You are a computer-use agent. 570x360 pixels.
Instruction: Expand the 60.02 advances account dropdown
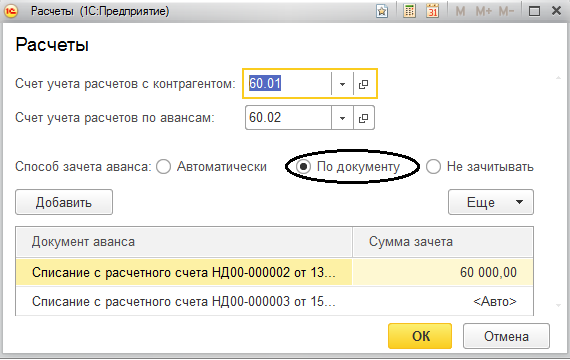[342, 118]
